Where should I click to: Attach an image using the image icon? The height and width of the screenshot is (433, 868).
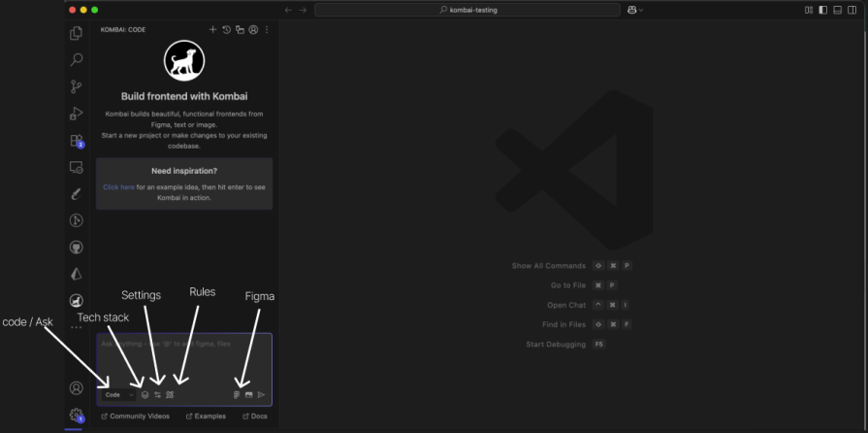(x=248, y=395)
